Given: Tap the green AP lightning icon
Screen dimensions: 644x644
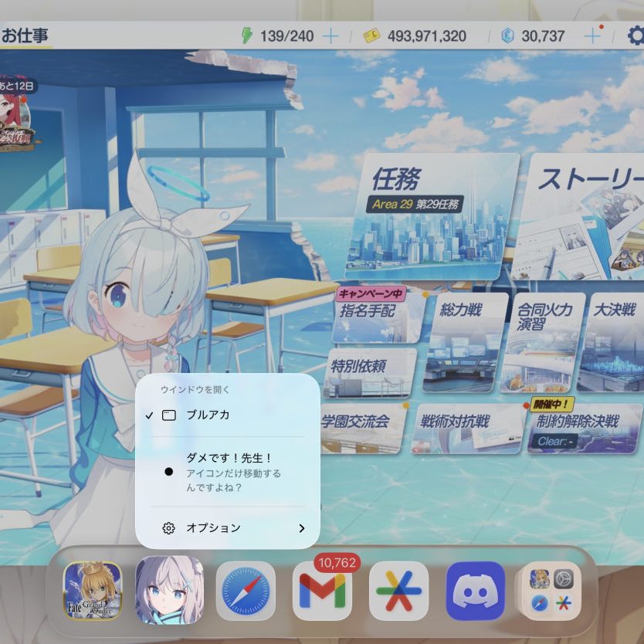Looking at the screenshot, I should tap(246, 36).
